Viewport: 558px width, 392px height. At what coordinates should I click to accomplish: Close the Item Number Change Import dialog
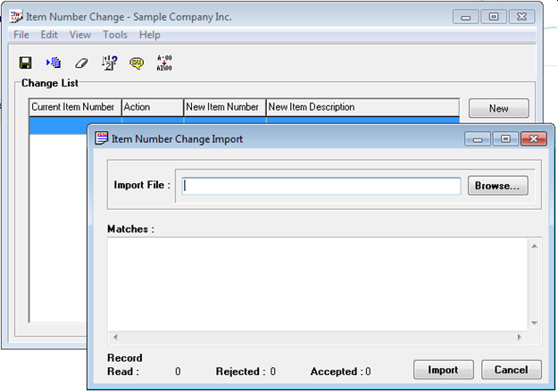point(533,139)
